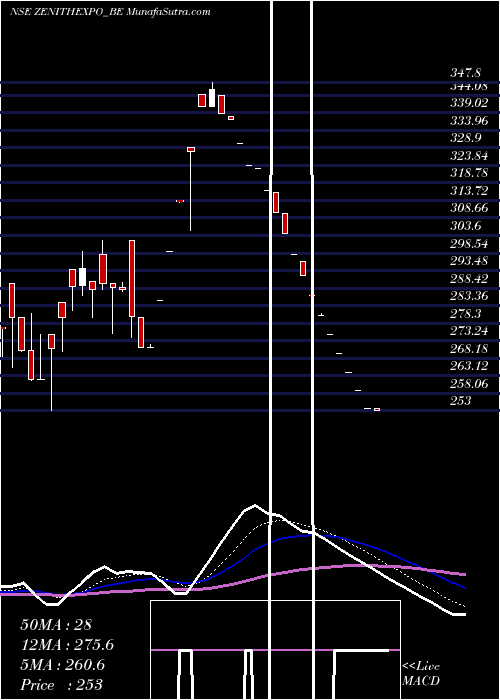Screen dimensions: 500x700
Task: Click the <<Live MACD label
Action: [x=421, y=674]
